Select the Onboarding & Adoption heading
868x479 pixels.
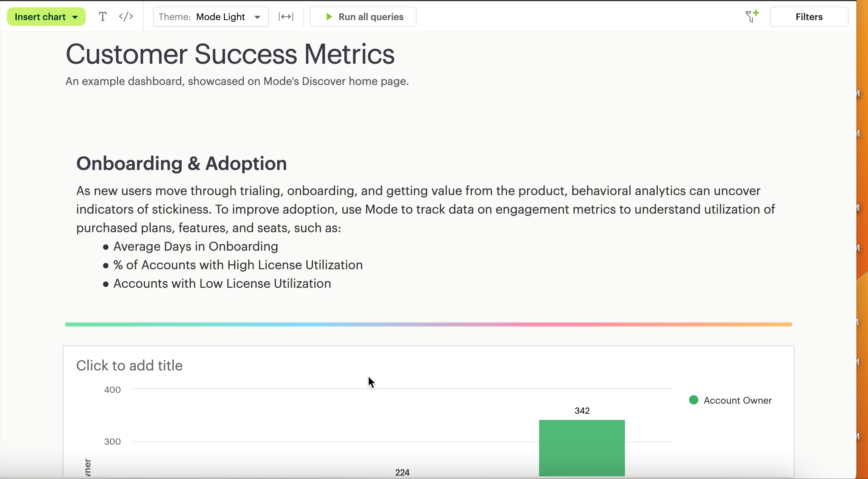click(181, 163)
